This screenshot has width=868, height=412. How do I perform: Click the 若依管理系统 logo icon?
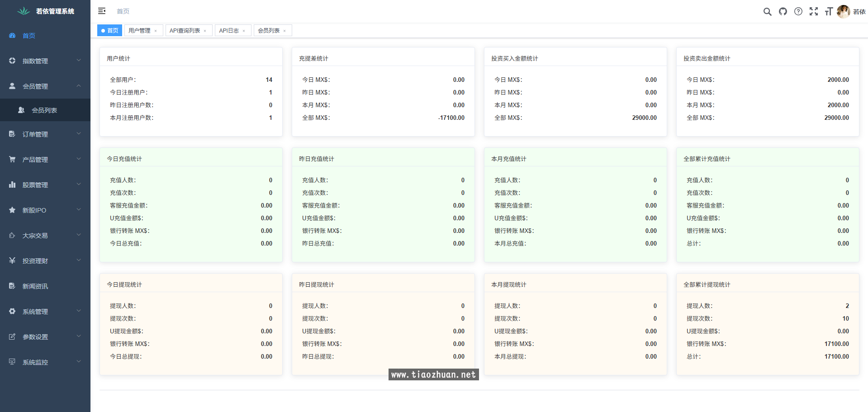click(24, 11)
